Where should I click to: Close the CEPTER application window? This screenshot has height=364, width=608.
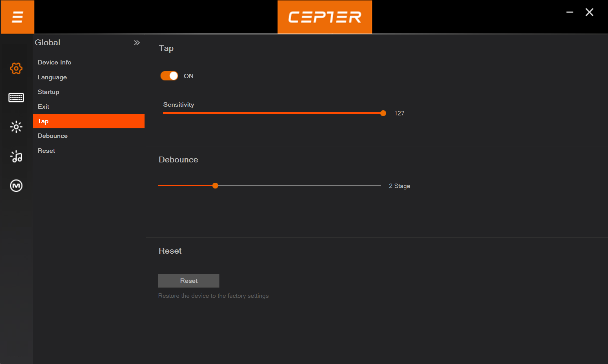tap(589, 12)
